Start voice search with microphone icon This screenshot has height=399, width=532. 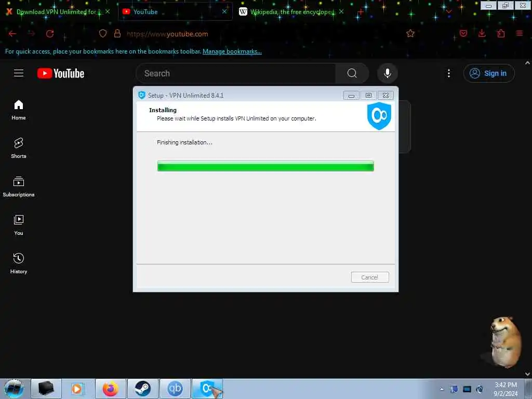387,73
